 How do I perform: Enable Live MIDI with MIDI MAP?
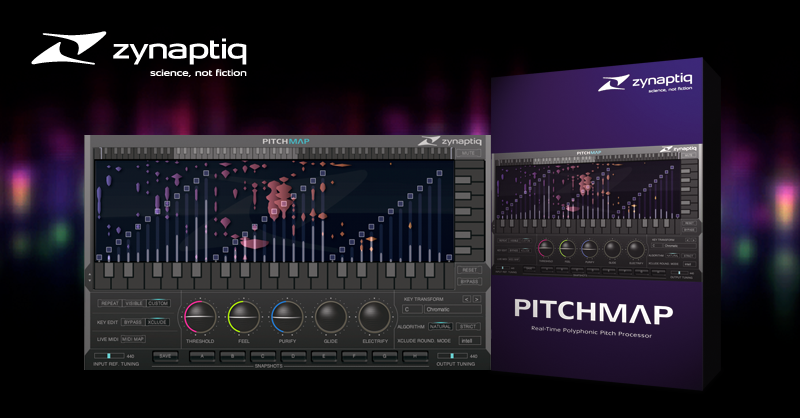pyautogui.click(x=133, y=339)
